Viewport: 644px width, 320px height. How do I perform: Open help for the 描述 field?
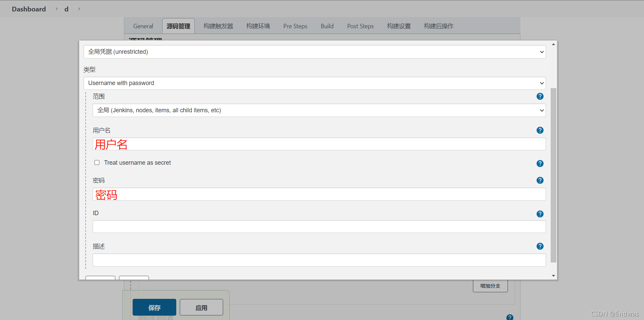[540, 246]
